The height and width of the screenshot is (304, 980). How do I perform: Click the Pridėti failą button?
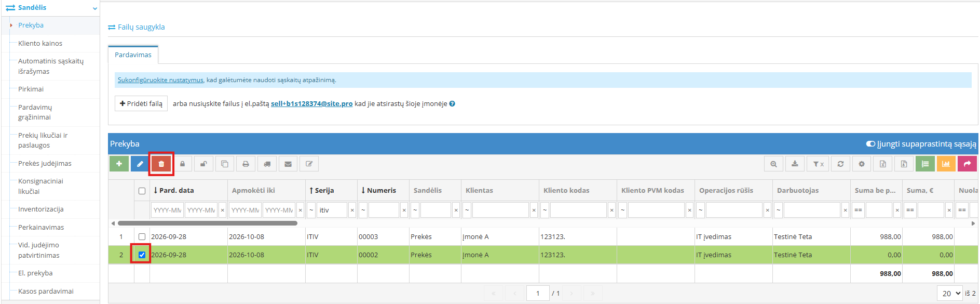(141, 103)
